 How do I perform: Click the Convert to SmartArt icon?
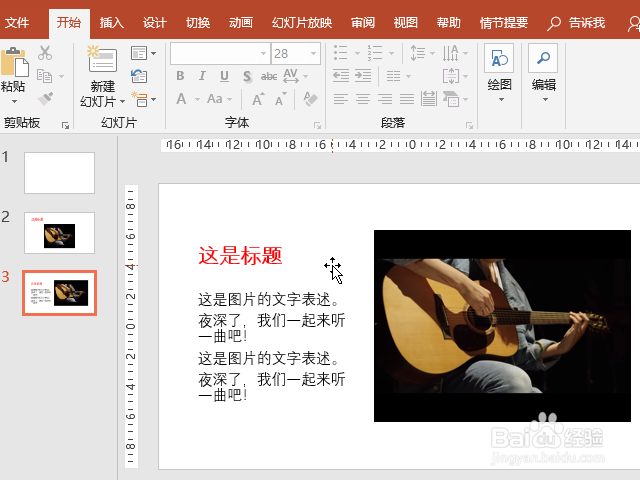coord(451,99)
